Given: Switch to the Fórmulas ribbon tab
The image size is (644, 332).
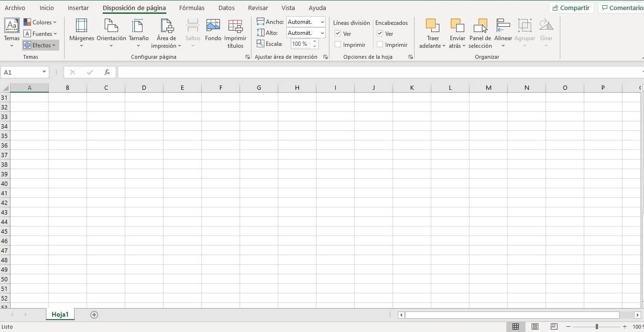Looking at the screenshot, I should coord(192,8).
